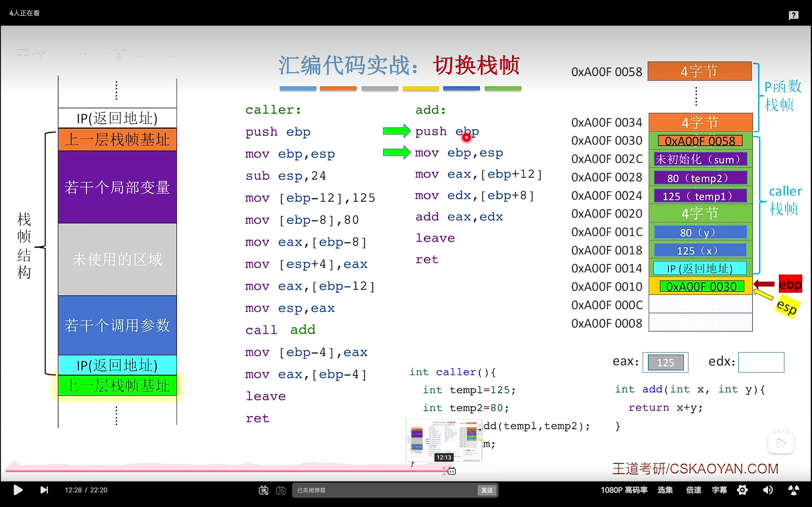Seek near the start of progress bar
The width and height of the screenshot is (812, 507).
coord(13,471)
